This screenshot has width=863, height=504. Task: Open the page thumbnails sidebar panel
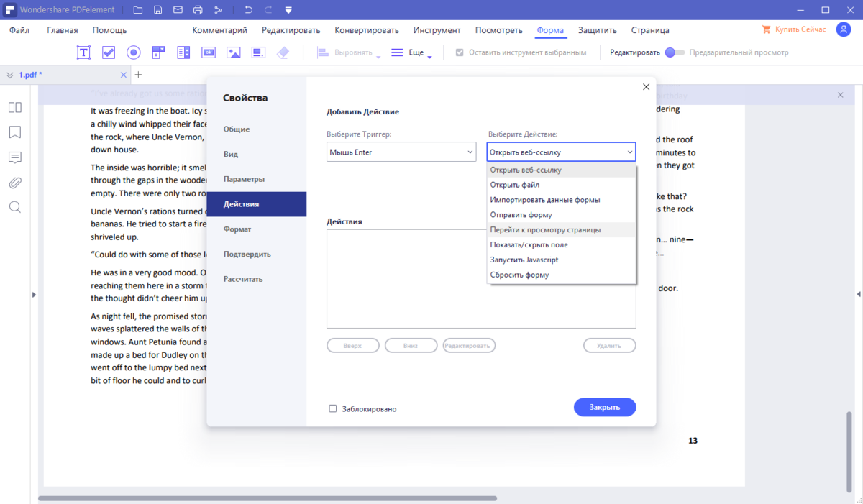coord(14,107)
